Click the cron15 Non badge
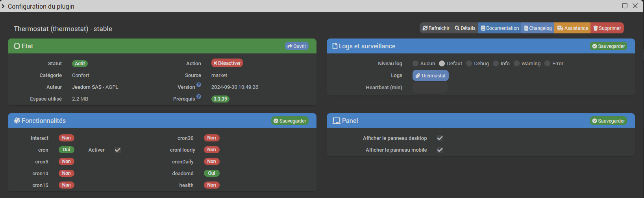644x198 pixels. [67, 185]
